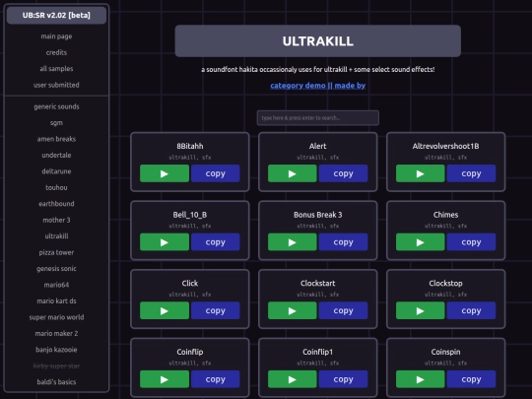Play the Coinspin sample
The height and width of the screenshot is (399, 532).
point(421,379)
